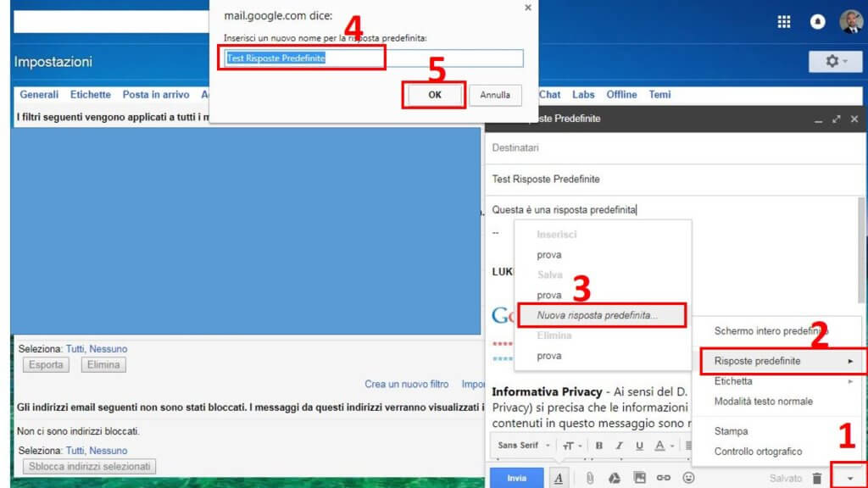This screenshot has height=488, width=868.
Task: Discard the draft with the trash icon
Action: point(817,478)
